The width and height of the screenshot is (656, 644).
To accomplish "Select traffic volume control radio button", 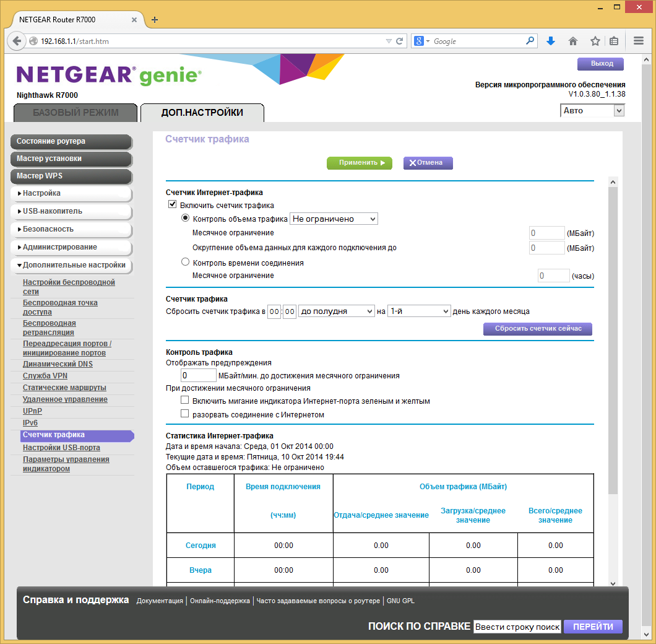I will tap(185, 218).
